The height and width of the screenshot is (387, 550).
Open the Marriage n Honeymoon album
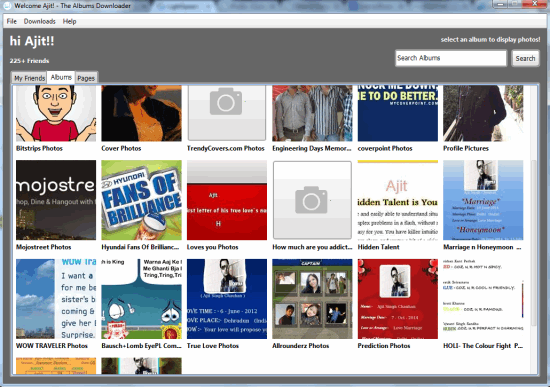pyautogui.click(x=483, y=200)
